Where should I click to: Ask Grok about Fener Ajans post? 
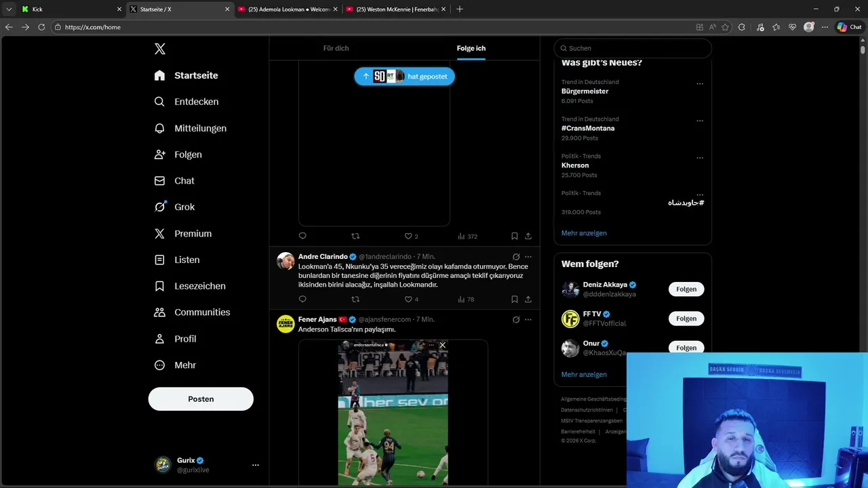point(516,319)
